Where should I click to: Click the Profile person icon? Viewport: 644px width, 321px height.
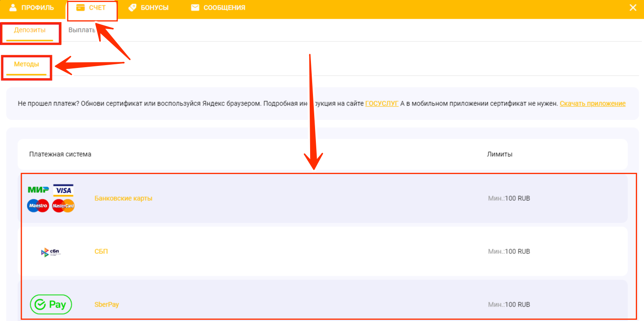pos(13,7)
